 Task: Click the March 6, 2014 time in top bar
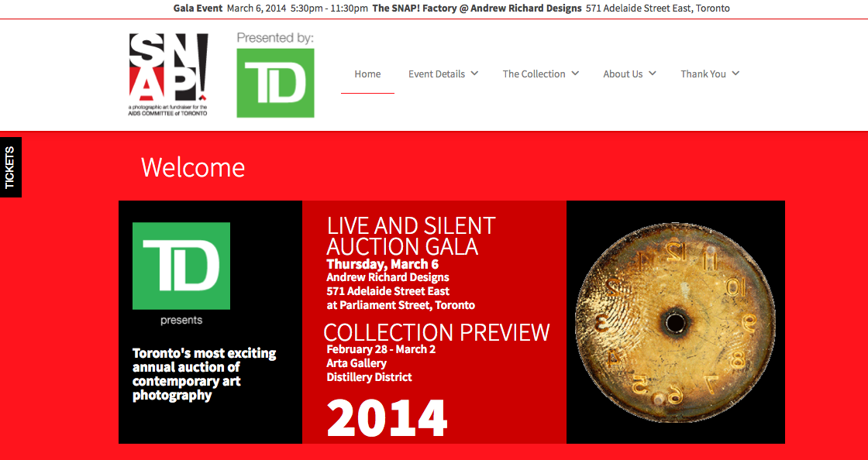(x=298, y=9)
